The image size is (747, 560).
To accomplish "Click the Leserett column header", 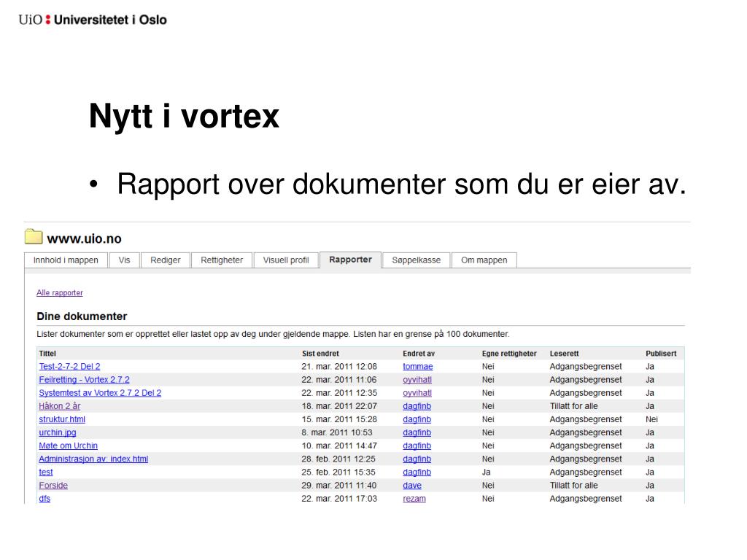I will point(565,354).
